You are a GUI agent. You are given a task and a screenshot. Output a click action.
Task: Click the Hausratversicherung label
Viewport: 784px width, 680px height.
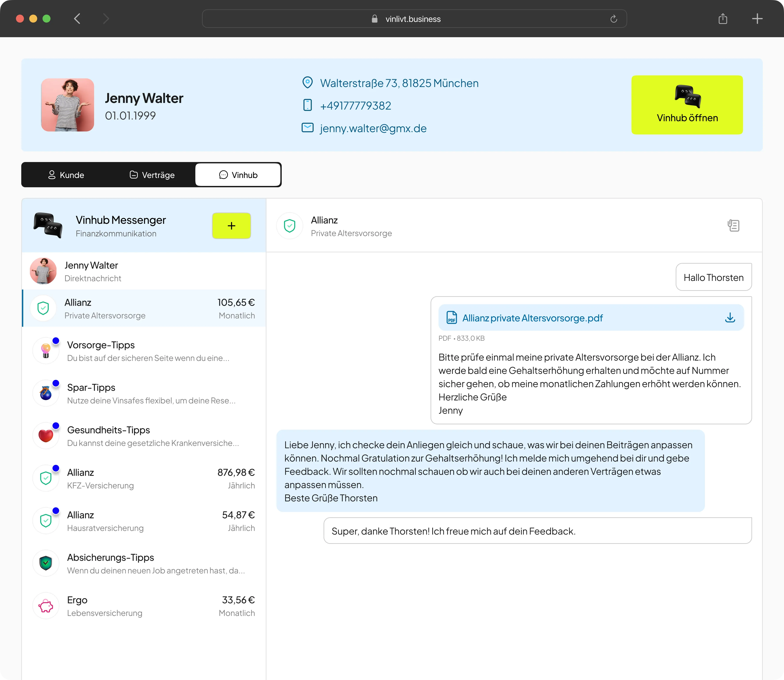tap(105, 528)
